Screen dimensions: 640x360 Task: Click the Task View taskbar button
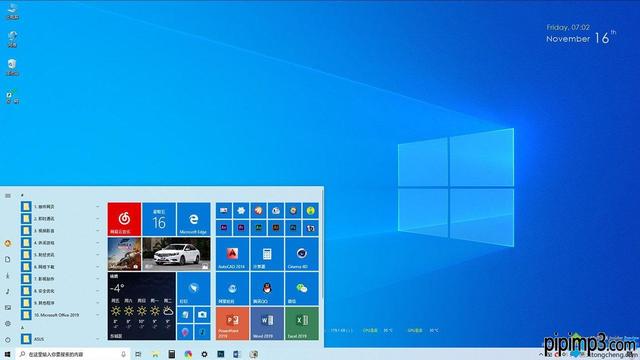(x=138, y=354)
